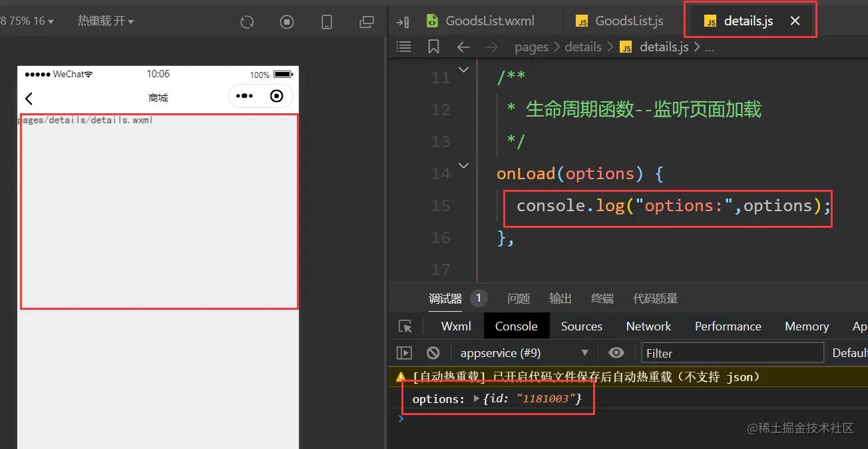Navigate back with the left arrow icon
The width and height of the screenshot is (868, 449).
[x=463, y=47]
